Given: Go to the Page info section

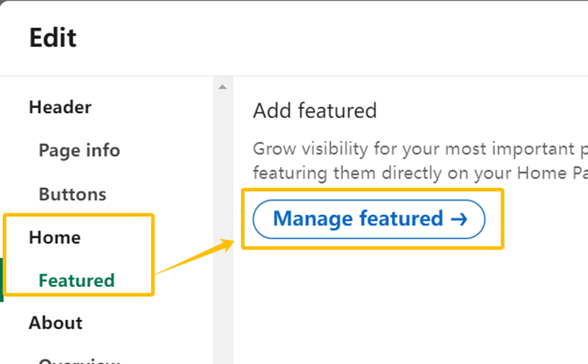Looking at the screenshot, I should 80,151.
